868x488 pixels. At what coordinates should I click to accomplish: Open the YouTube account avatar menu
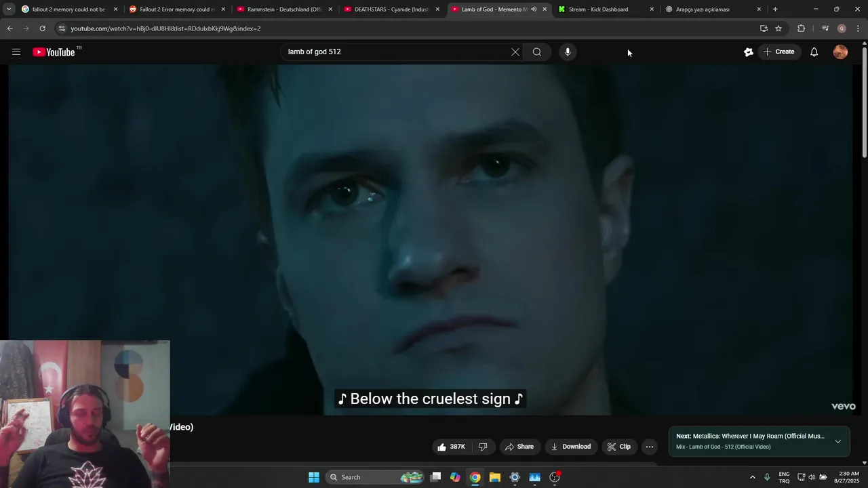(x=840, y=52)
